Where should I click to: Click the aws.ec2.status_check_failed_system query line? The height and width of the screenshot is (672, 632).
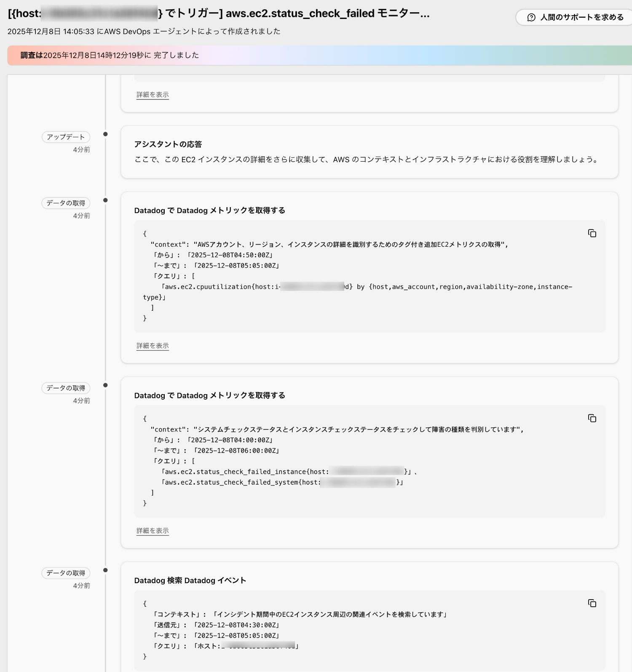(x=282, y=483)
